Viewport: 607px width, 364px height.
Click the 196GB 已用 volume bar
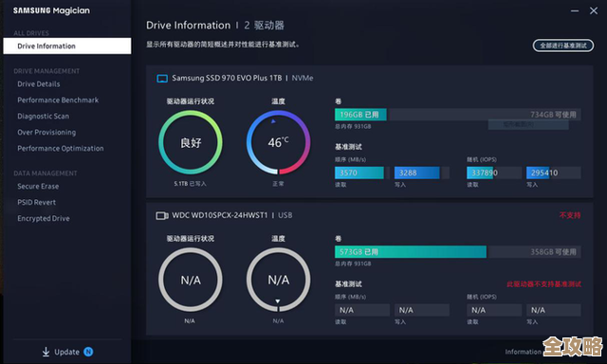click(360, 115)
